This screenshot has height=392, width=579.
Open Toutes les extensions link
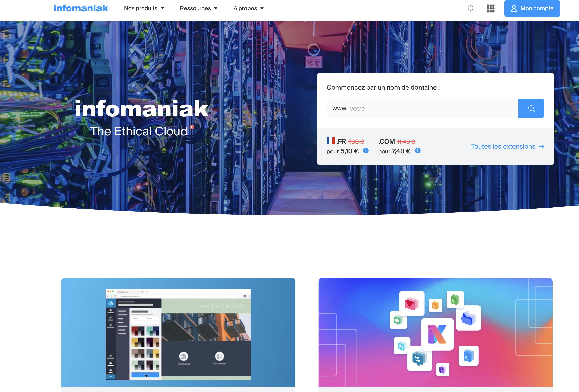point(507,146)
